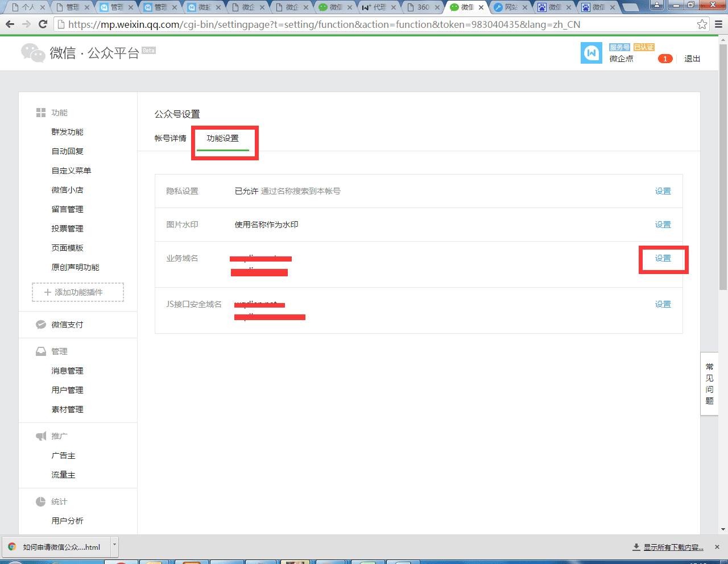The height and width of the screenshot is (564, 728).
Task: Open the Chrome hamburger menu
Action: (x=718, y=24)
